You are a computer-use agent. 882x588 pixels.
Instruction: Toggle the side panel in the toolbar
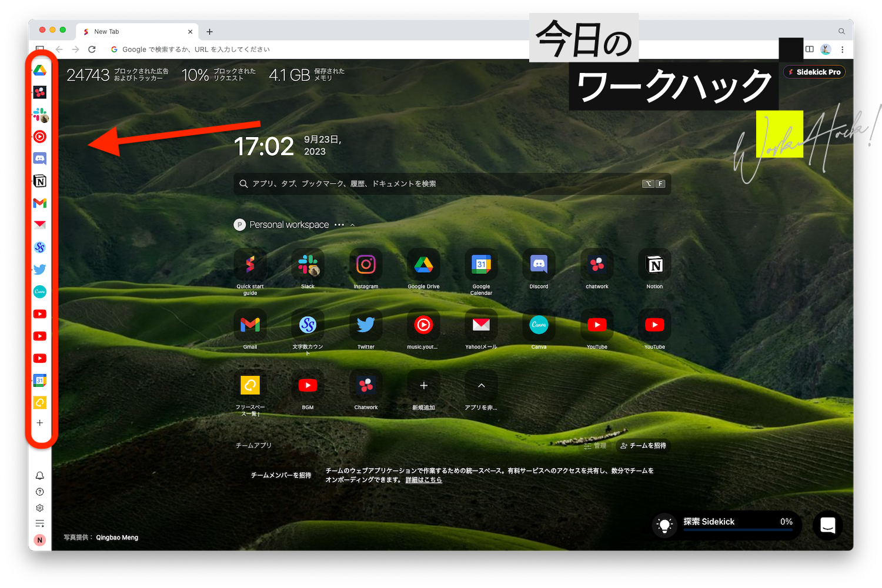(x=810, y=49)
